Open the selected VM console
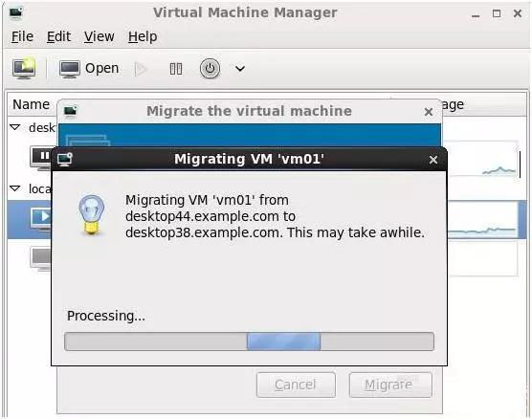 (89, 69)
